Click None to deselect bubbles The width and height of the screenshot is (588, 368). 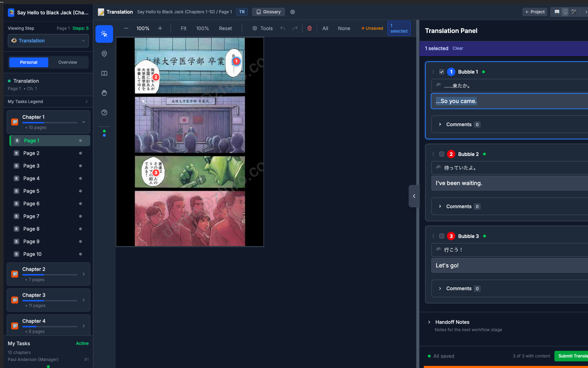point(344,28)
